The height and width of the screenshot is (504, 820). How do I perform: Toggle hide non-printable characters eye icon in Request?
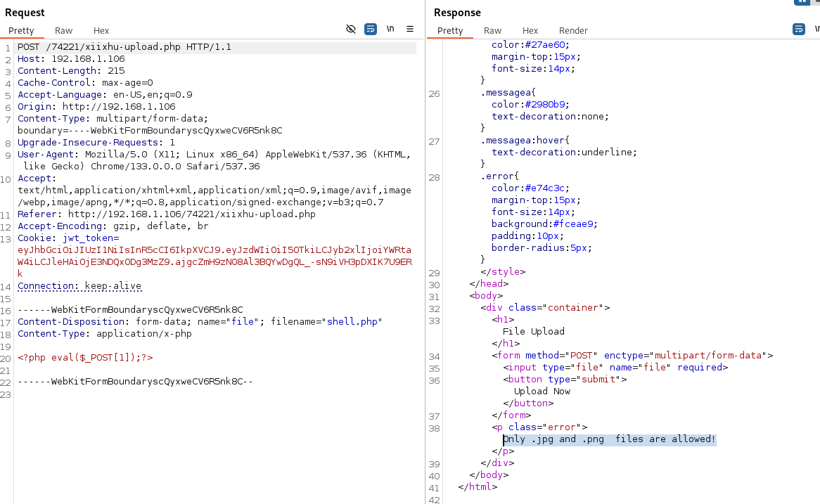(351, 30)
